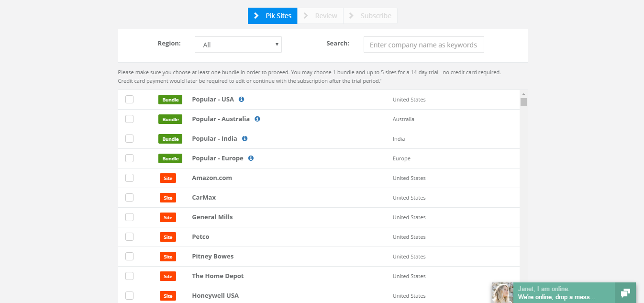Check the Popular - Australia bundle checkbox
644x303 pixels.
click(x=129, y=119)
